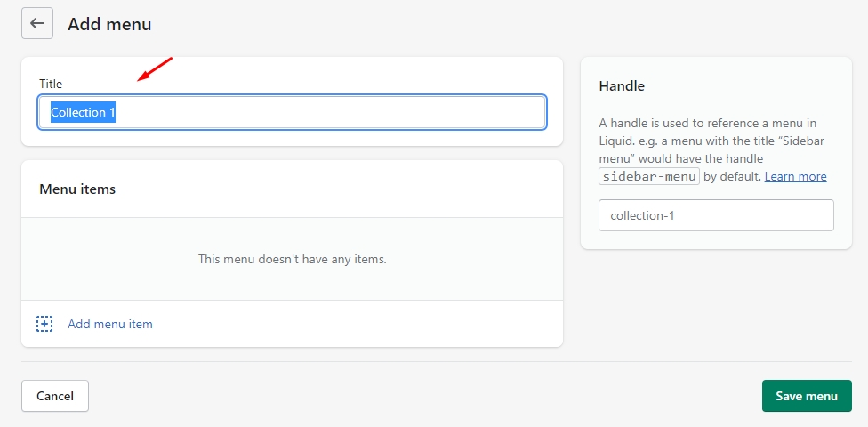Click the words by default before Learn more
This screenshot has width=868, height=427.
(732, 176)
